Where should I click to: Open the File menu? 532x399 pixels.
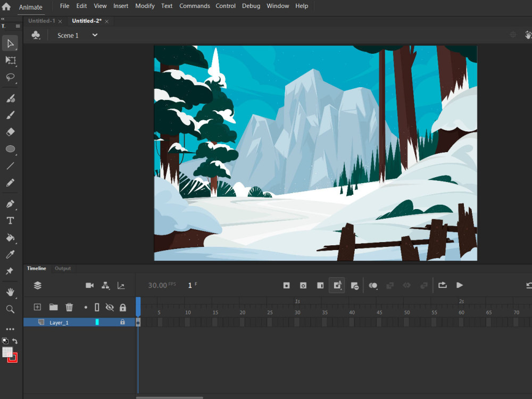point(64,6)
